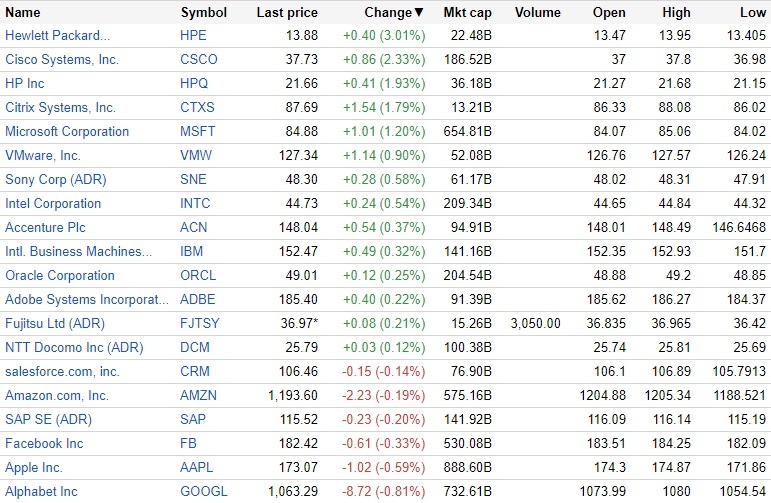Sort table by Name column header
This screenshot has height=503, width=771.
click(x=23, y=13)
